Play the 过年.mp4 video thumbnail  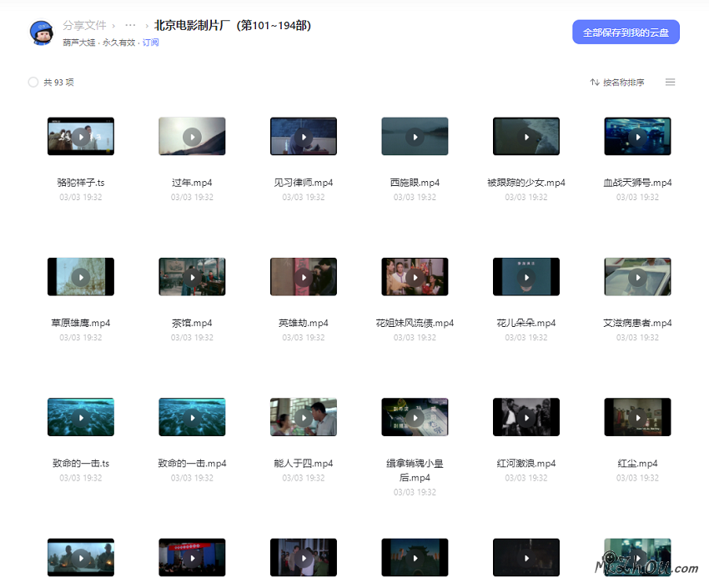coord(192,136)
